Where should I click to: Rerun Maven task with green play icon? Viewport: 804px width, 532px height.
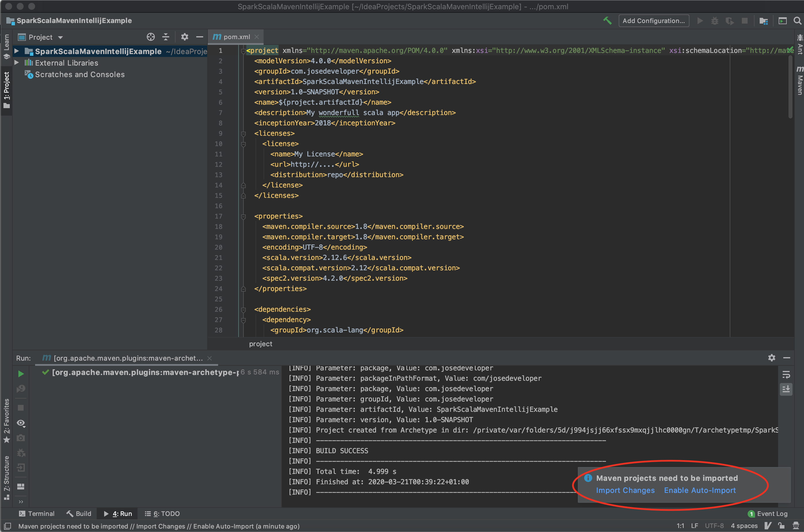pyautogui.click(x=21, y=374)
